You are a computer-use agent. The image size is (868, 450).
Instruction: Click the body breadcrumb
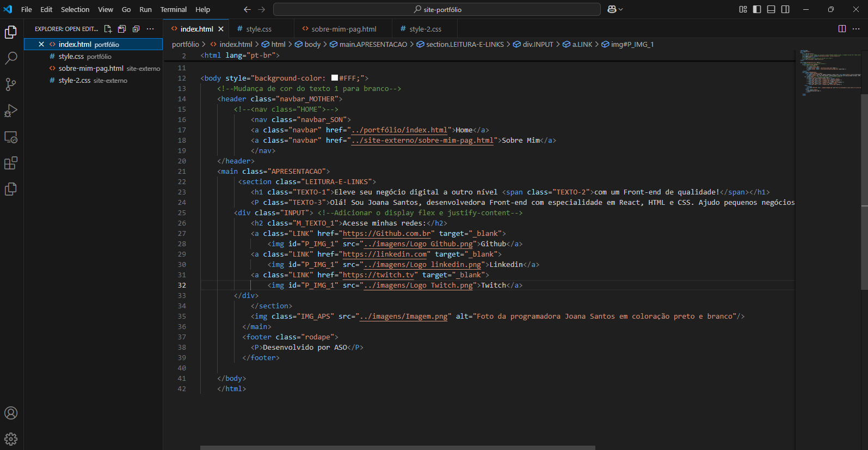tap(308, 44)
